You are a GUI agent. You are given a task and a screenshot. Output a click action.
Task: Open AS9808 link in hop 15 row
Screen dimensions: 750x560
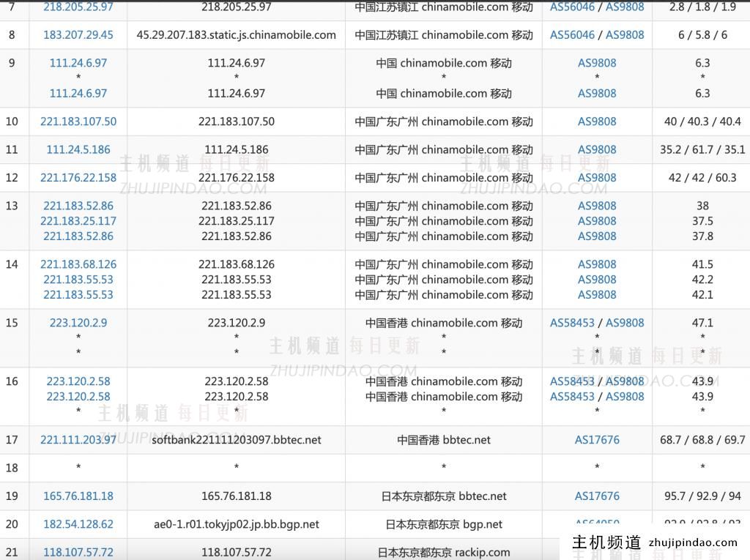625,323
